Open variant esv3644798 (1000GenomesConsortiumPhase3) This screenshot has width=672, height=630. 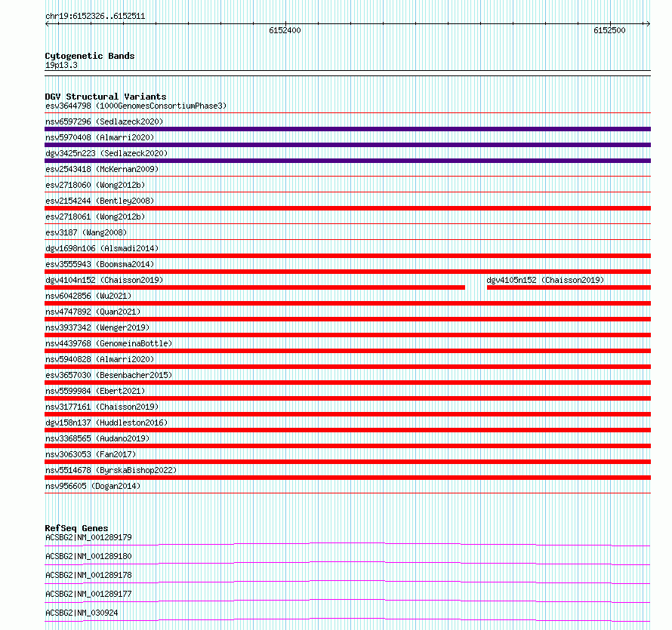pos(136,106)
